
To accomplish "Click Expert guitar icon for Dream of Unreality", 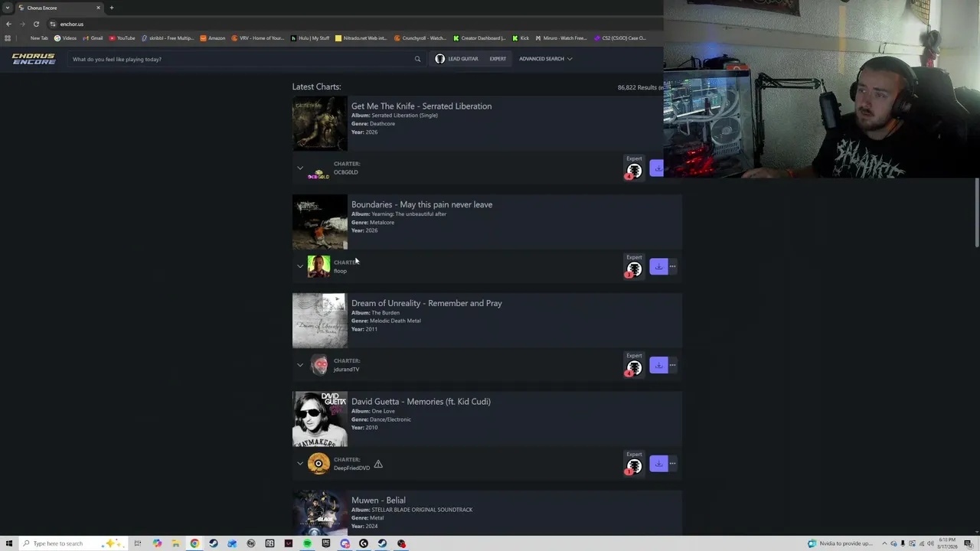I will click(x=634, y=368).
